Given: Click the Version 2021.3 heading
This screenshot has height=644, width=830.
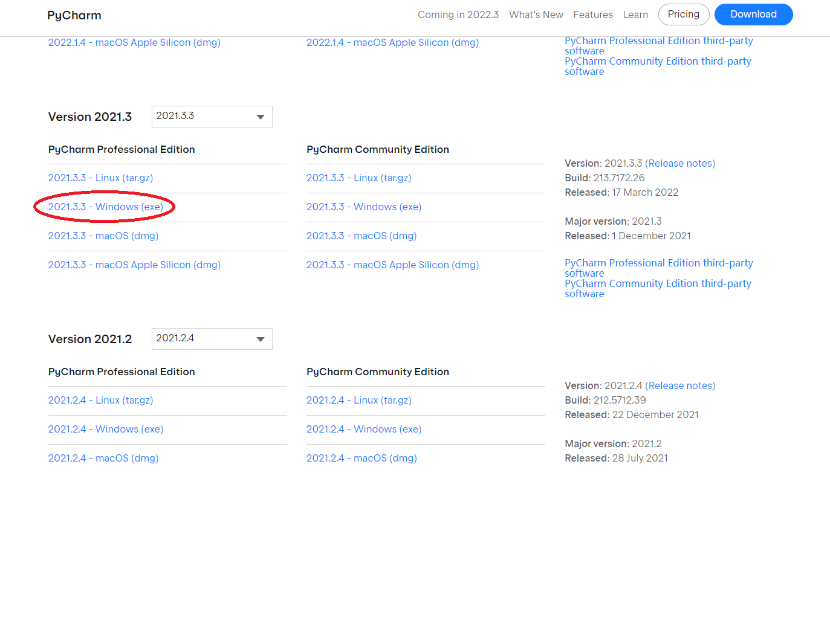Looking at the screenshot, I should click(90, 117).
